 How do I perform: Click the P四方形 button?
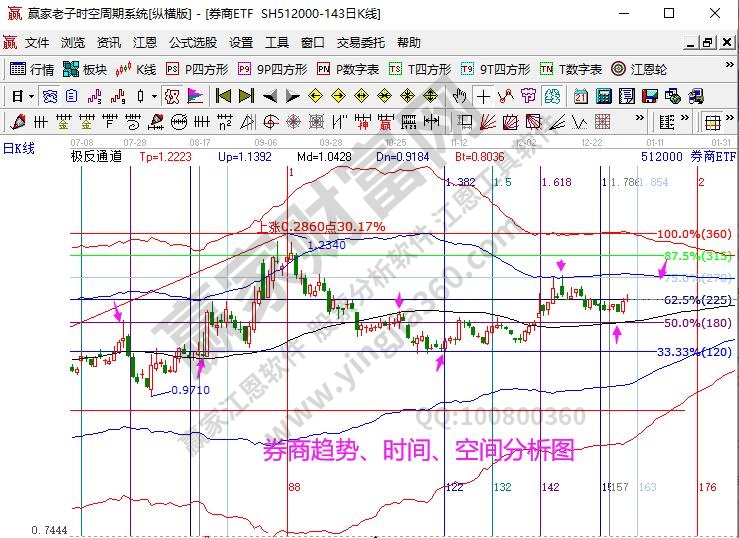tap(197, 69)
